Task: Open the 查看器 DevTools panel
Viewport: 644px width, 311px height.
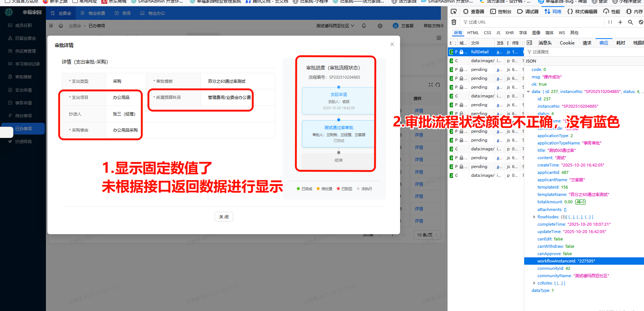Action: 474,11
